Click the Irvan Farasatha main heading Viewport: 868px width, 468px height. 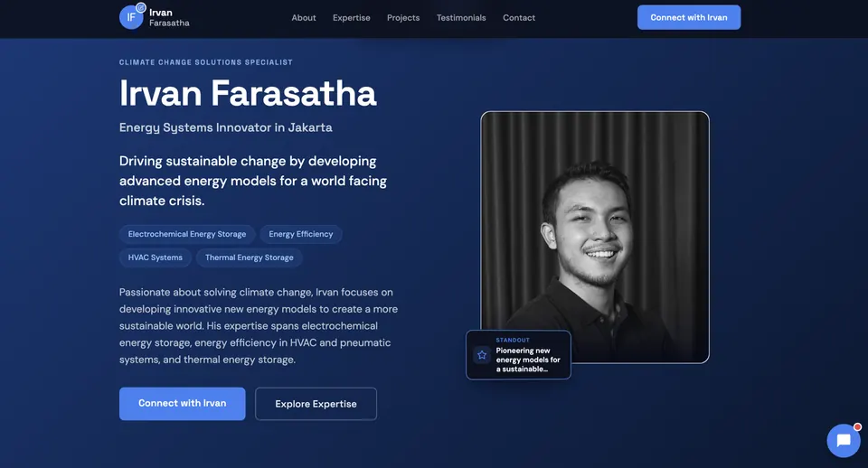click(248, 93)
